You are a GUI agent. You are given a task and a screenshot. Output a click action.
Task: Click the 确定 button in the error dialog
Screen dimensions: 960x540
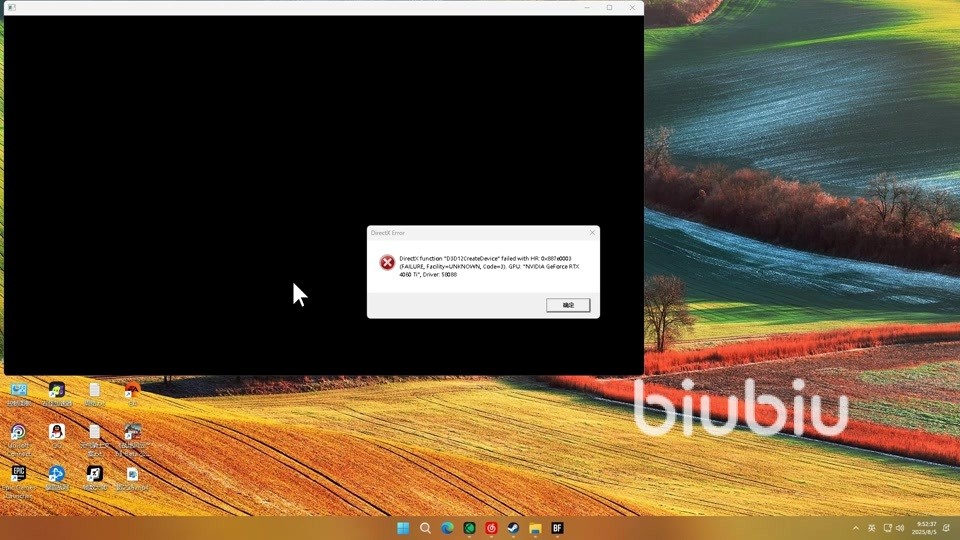pyautogui.click(x=568, y=305)
